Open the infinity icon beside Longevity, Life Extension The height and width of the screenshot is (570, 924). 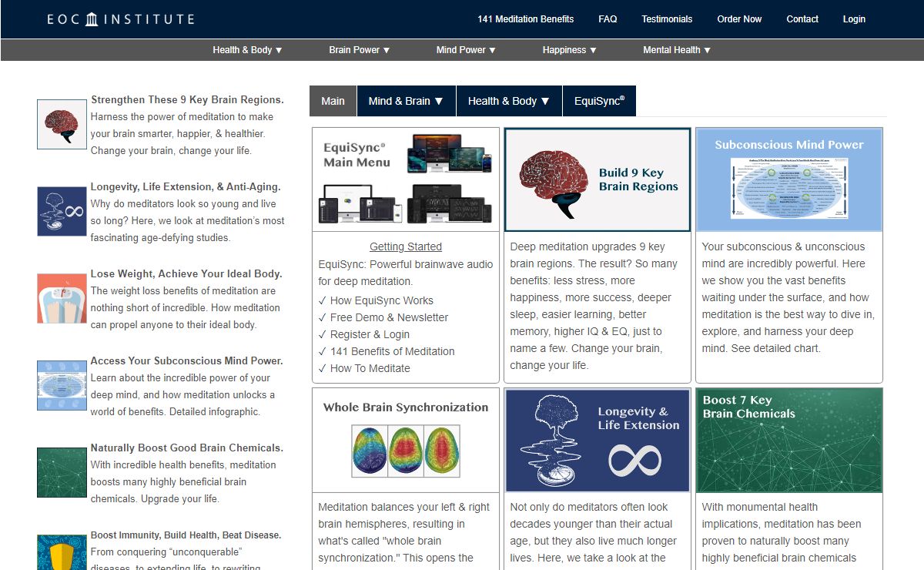coord(62,211)
